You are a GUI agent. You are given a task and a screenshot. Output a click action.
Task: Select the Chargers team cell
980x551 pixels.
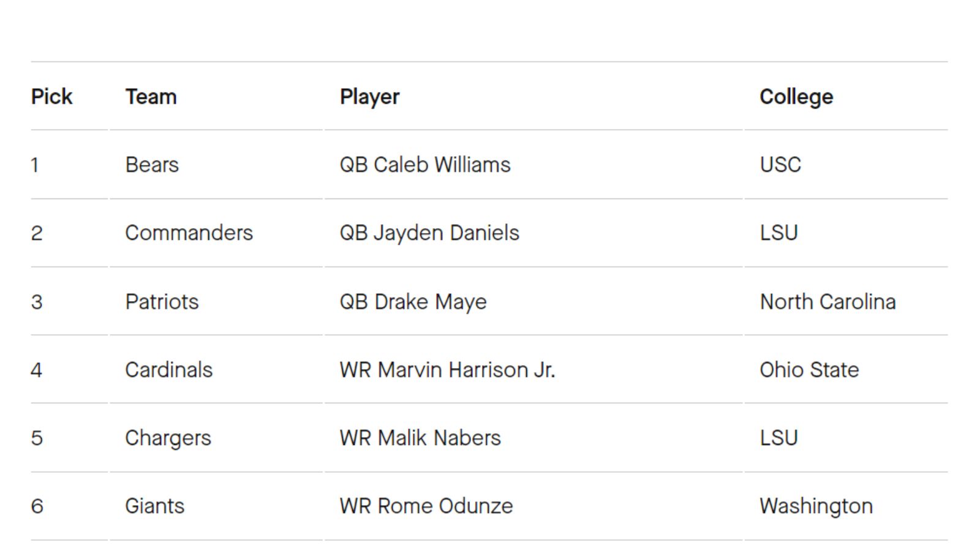(x=168, y=438)
